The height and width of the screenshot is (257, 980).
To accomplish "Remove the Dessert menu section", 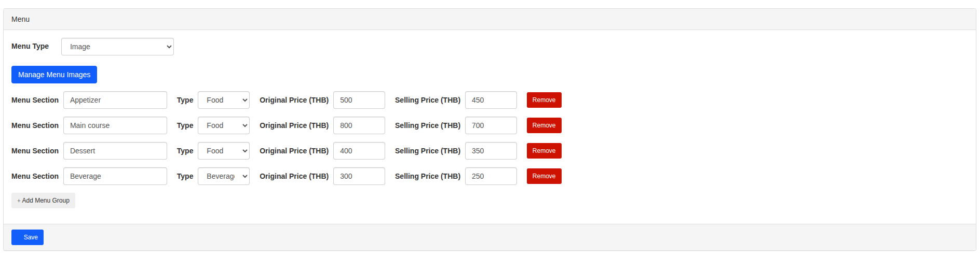I will (x=544, y=151).
